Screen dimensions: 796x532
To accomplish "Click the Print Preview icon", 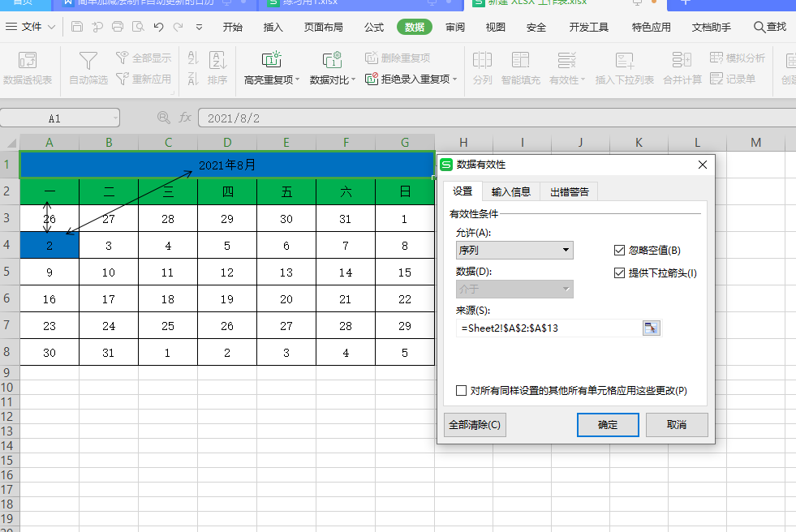I will [138, 27].
